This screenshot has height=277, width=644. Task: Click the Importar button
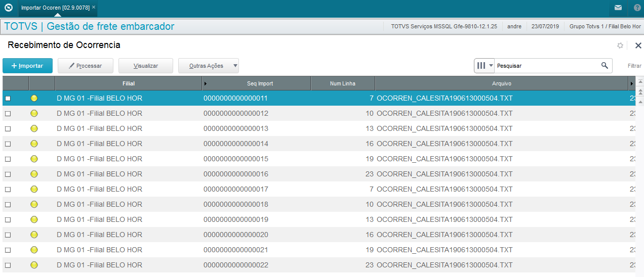point(27,66)
